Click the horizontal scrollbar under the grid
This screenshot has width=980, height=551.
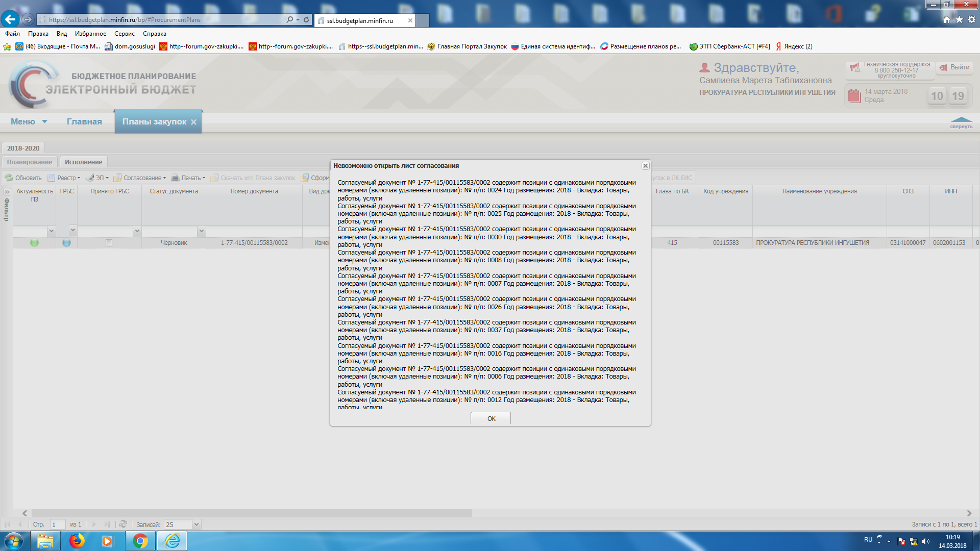click(252, 513)
